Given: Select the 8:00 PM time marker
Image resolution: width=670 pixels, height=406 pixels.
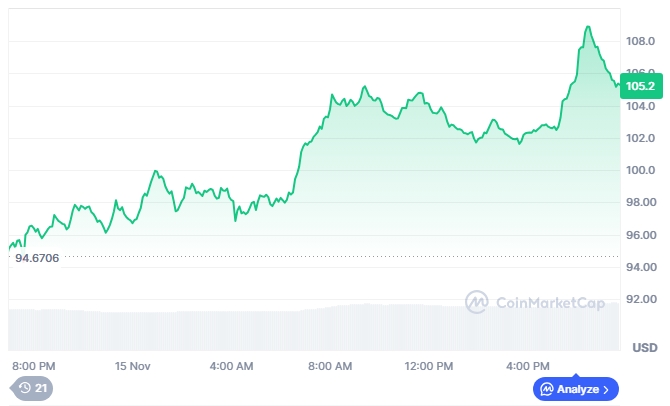Looking at the screenshot, I should click(x=33, y=366).
